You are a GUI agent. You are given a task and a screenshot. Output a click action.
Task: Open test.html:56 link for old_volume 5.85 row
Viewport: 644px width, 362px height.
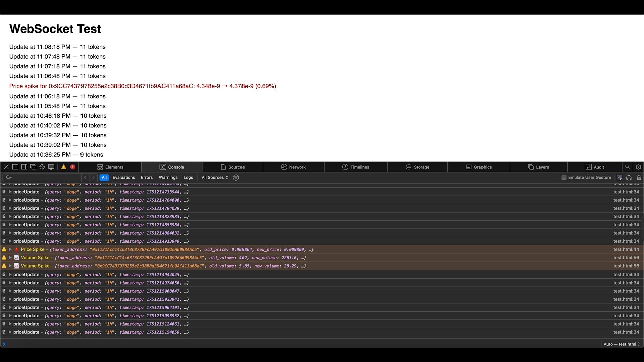(x=626, y=266)
